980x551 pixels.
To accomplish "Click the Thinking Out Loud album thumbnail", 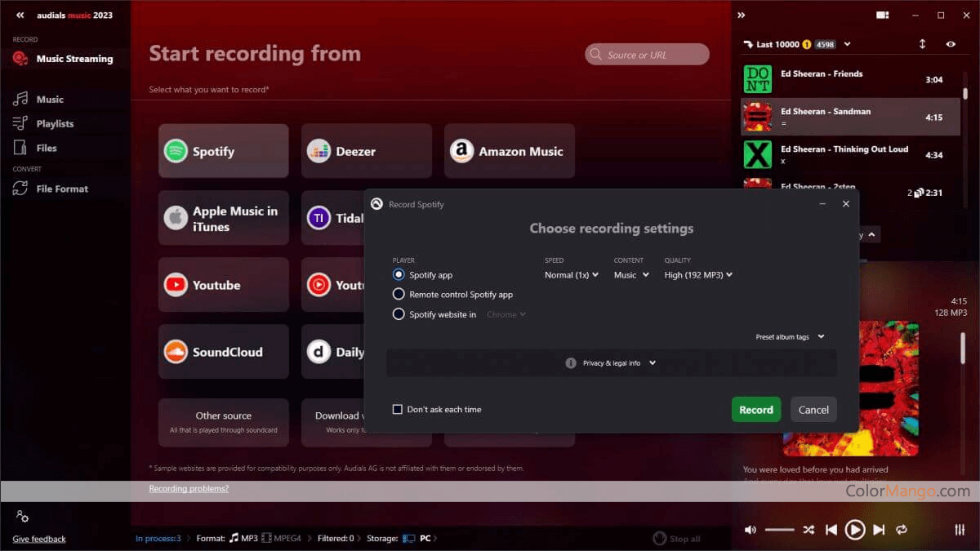I will click(x=757, y=154).
